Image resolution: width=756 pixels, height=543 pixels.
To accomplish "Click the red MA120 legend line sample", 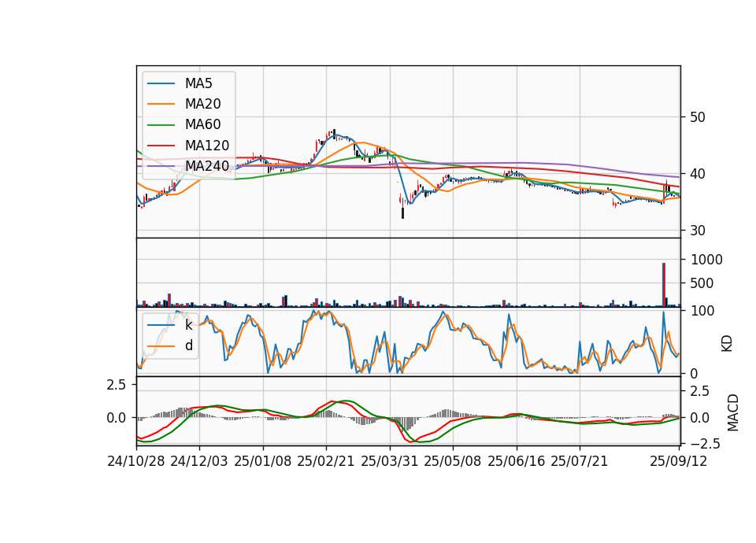I will [161, 146].
